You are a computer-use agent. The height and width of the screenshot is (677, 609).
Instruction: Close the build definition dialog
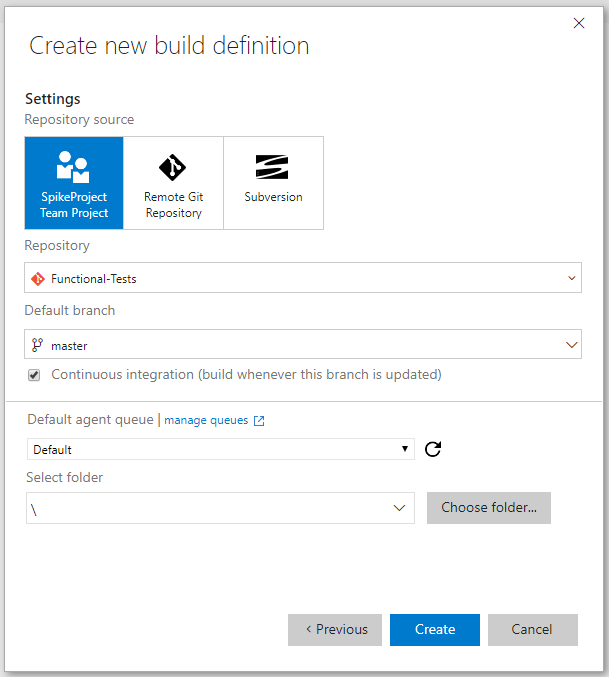pyautogui.click(x=579, y=23)
